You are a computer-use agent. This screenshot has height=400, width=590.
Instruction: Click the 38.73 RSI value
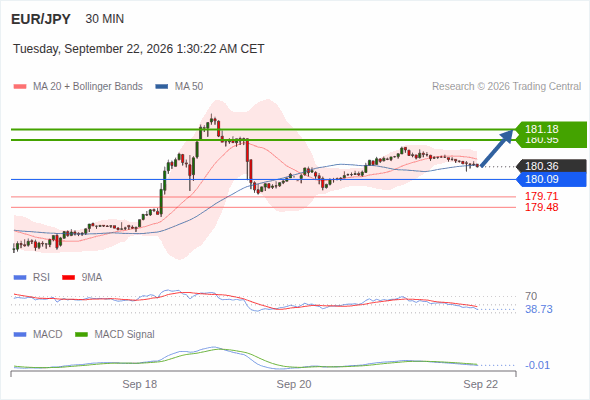coord(539,309)
